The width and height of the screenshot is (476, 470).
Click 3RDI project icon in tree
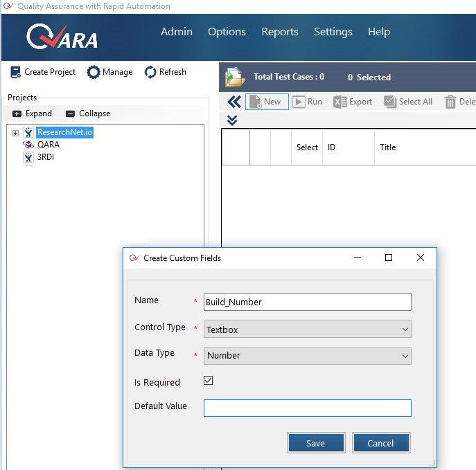pyautogui.click(x=28, y=157)
